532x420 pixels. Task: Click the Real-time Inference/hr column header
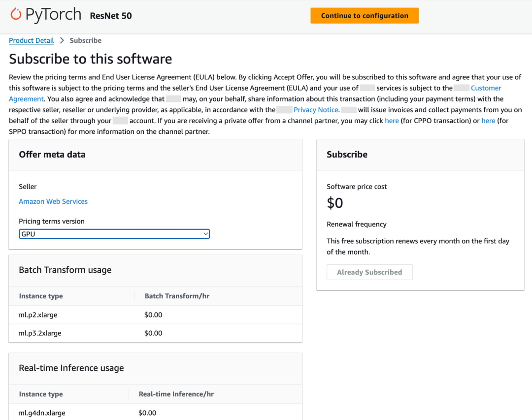point(176,394)
